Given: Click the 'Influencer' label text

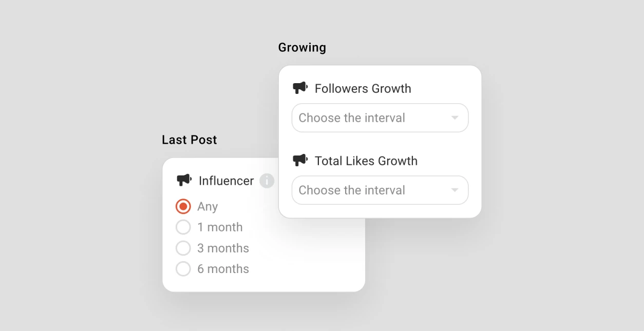Looking at the screenshot, I should pos(226,181).
